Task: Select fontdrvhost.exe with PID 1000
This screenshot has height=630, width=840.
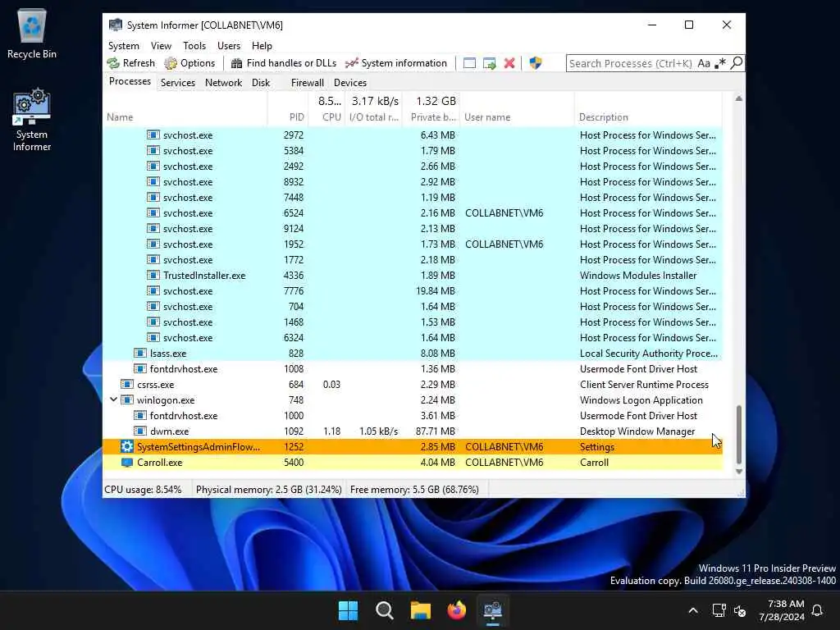Action: click(x=413, y=416)
